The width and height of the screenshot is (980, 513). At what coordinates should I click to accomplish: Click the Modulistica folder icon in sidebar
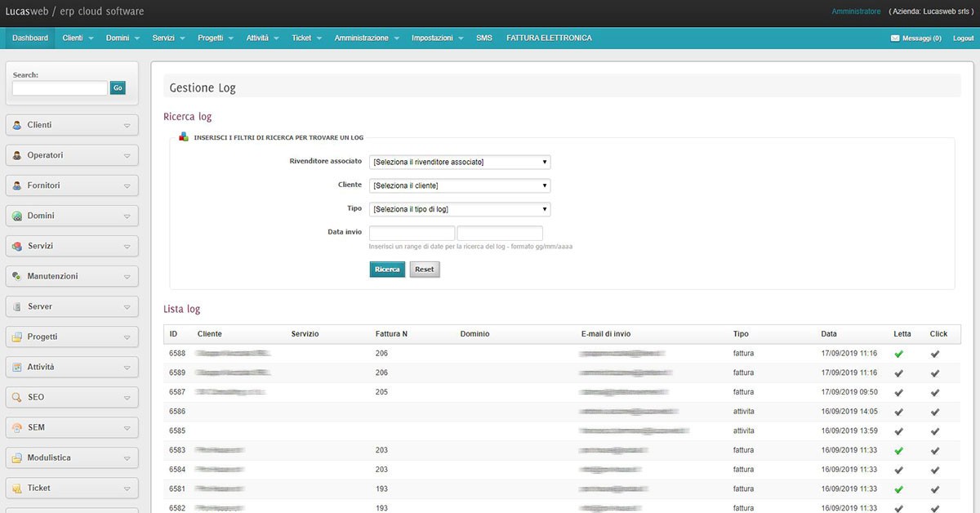[17, 457]
